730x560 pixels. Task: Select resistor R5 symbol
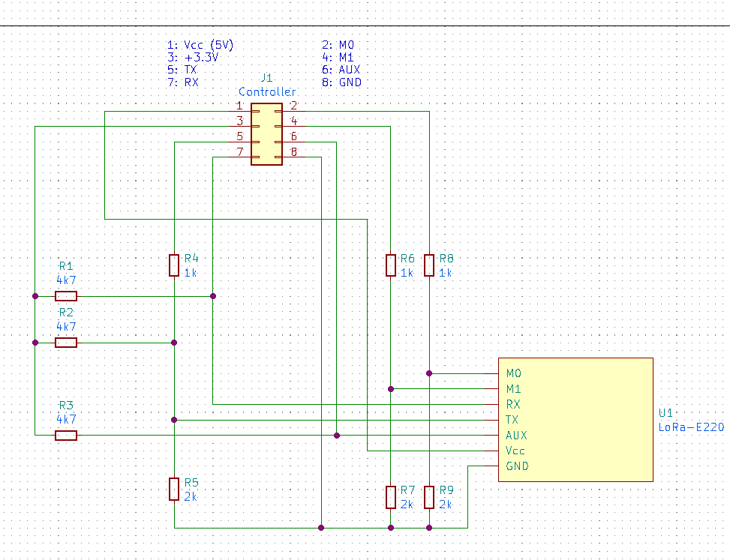(x=174, y=489)
